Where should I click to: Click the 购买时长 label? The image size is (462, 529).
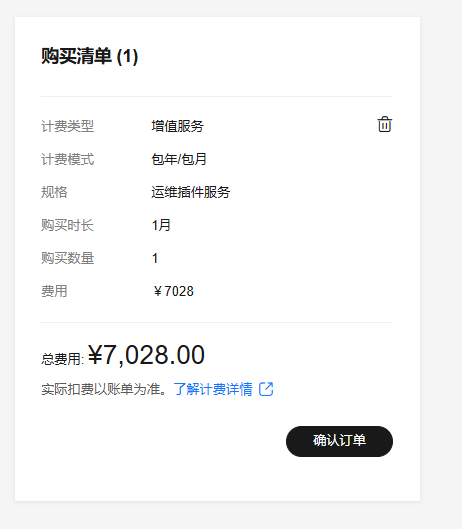[67, 225]
